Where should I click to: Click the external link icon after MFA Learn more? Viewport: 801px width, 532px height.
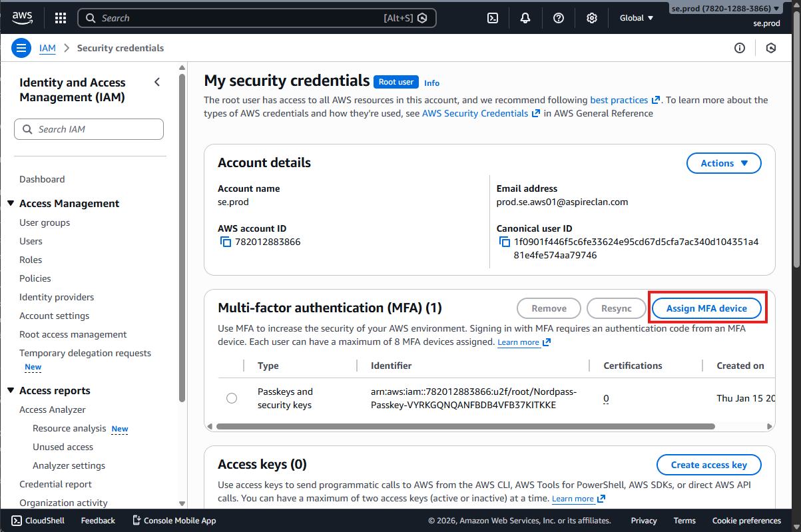547,342
